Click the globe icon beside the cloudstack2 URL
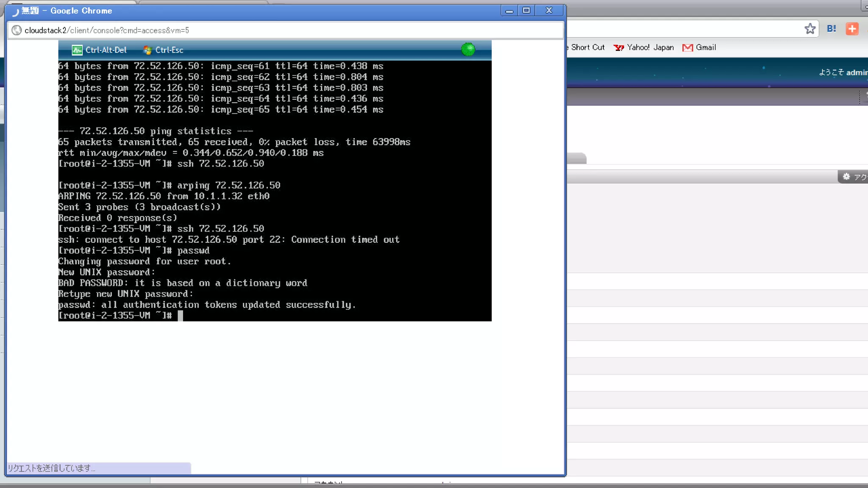868x488 pixels. point(17,30)
